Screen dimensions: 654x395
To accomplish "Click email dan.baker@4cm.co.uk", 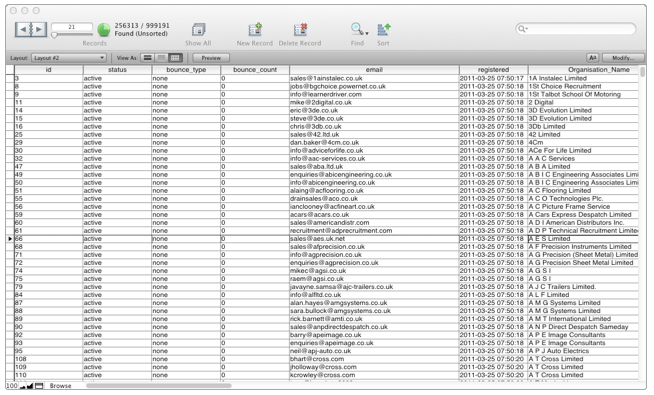I will 374,142.
